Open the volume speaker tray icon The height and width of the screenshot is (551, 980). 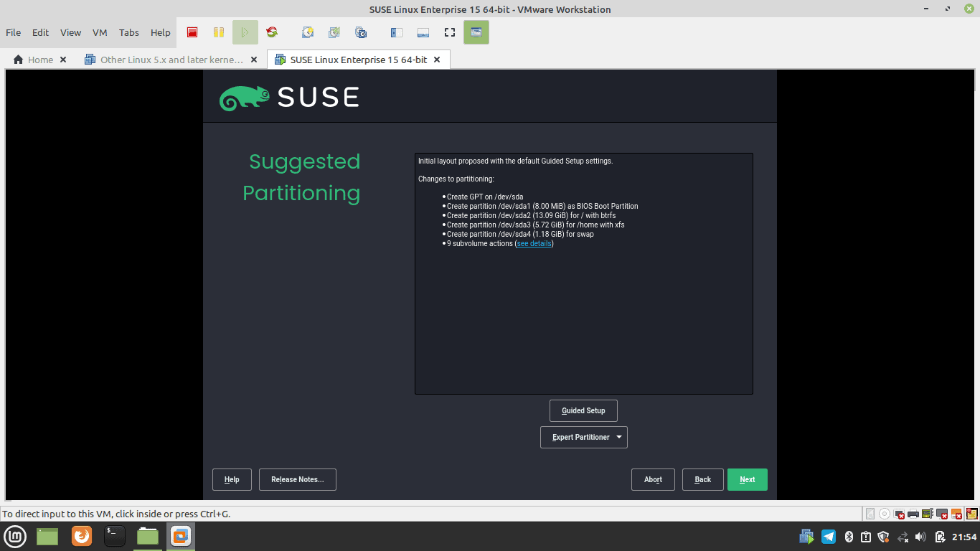[x=920, y=537]
